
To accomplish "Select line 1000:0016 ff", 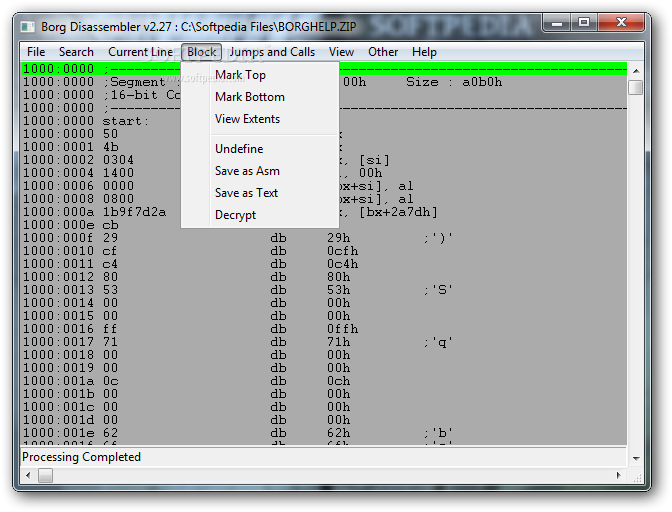I will pos(324,329).
